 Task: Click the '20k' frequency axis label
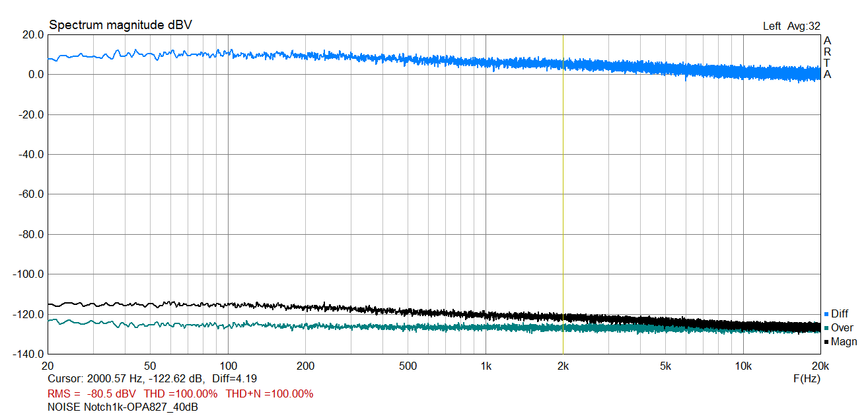click(x=820, y=366)
